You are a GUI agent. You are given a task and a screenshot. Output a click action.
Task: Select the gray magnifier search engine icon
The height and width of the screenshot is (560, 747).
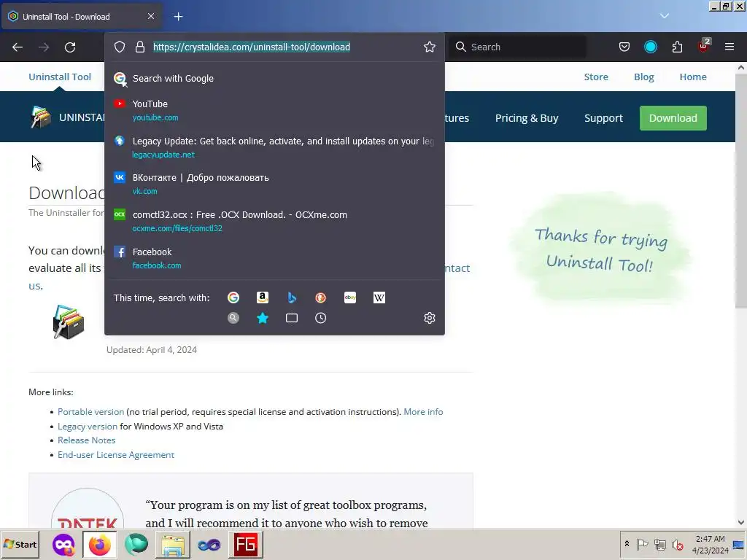click(233, 318)
